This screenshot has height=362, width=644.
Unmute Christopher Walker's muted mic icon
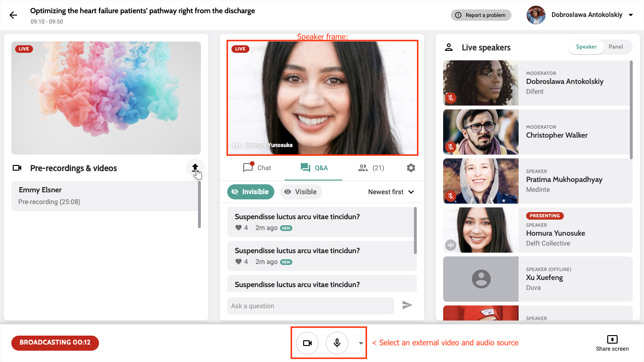(451, 147)
